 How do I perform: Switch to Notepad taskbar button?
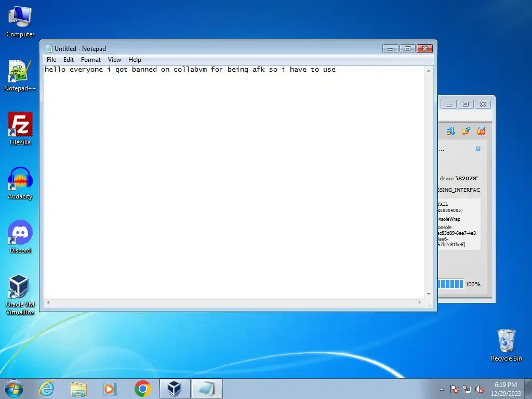(x=207, y=389)
